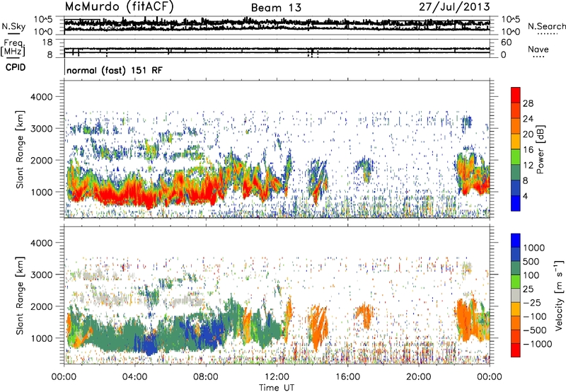Click the 'CPID' row label
This screenshot has width=566, height=392.
pos(16,67)
